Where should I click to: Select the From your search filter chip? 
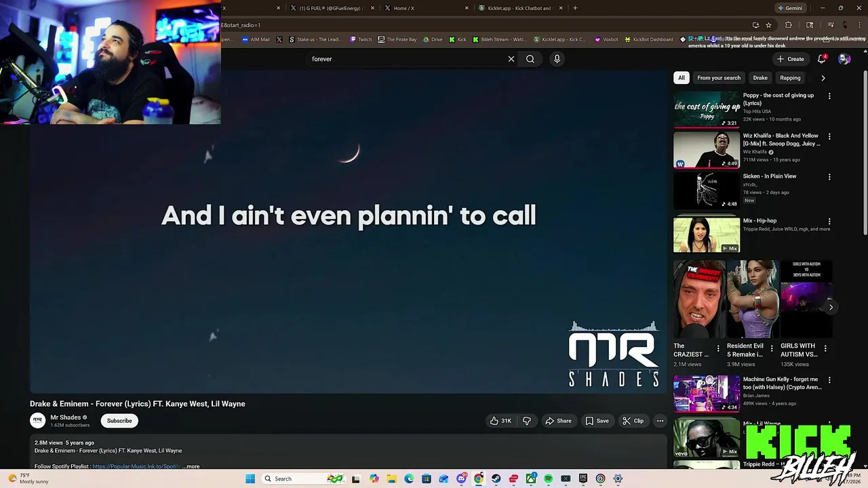pos(719,78)
